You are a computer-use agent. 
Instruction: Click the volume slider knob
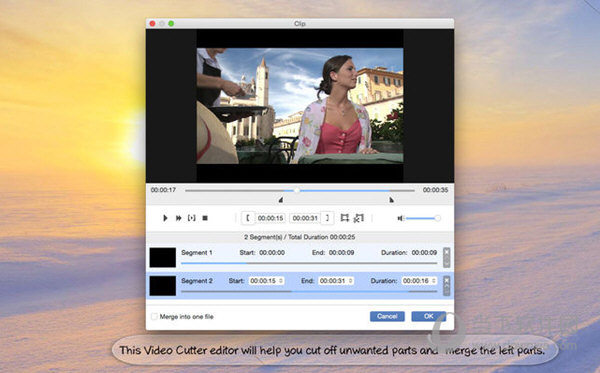click(x=437, y=218)
